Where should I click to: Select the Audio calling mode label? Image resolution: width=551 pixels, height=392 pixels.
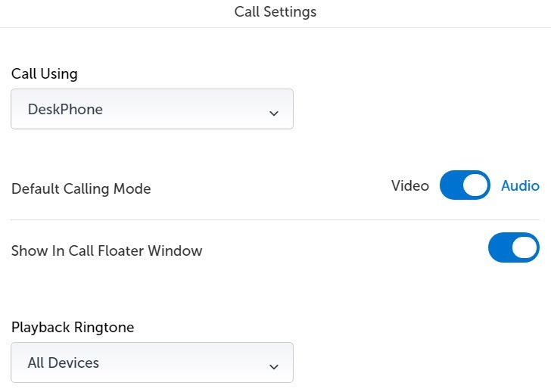[x=520, y=185]
